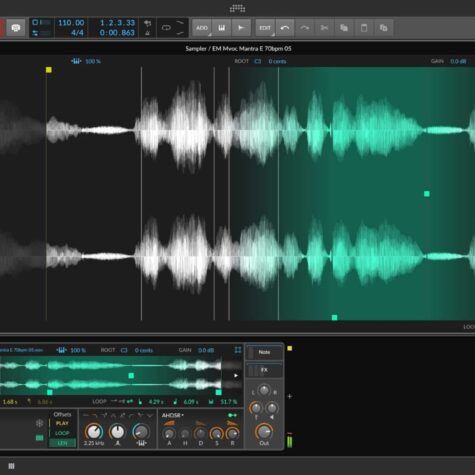Viewport: 475px width, 475px height.
Task: Click the paste clipboard icon
Action: point(364,28)
